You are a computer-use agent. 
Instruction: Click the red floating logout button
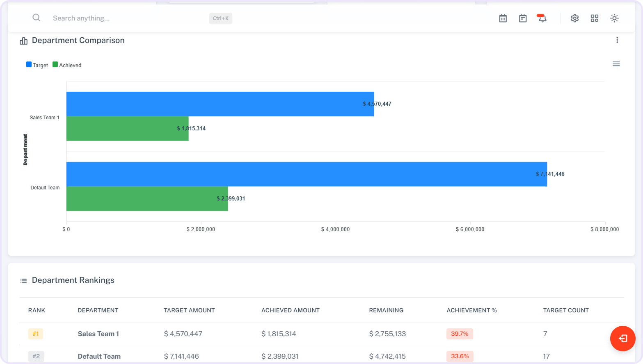tap(622, 338)
